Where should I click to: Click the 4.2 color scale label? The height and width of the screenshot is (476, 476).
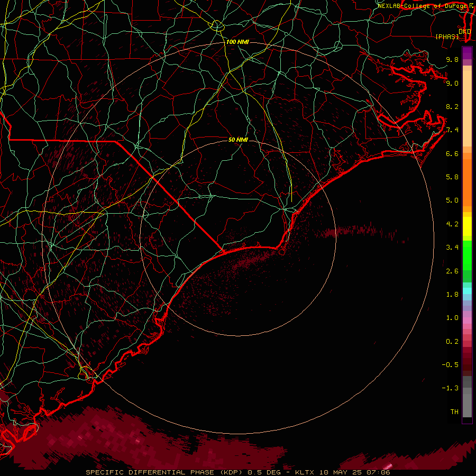pyautogui.click(x=452, y=224)
